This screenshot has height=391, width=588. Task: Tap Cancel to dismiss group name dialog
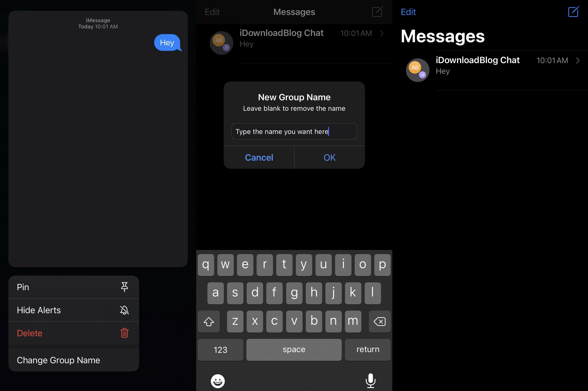(x=259, y=157)
